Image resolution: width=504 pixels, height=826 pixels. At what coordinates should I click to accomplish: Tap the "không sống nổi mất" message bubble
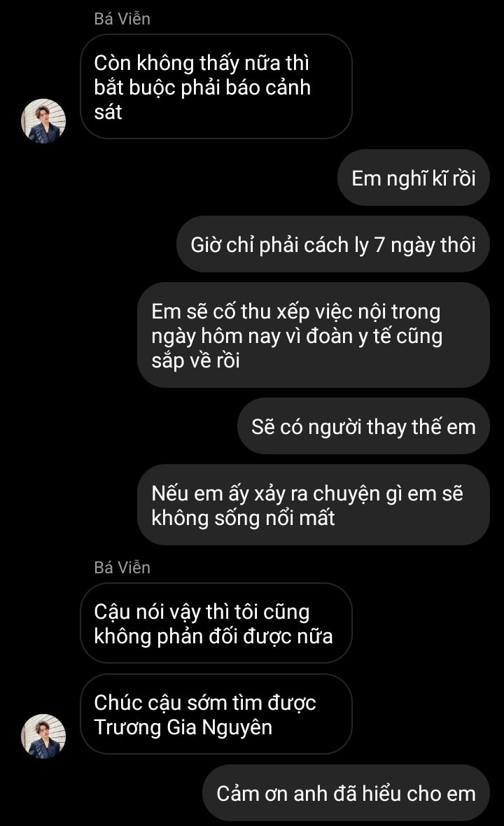[314, 505]
